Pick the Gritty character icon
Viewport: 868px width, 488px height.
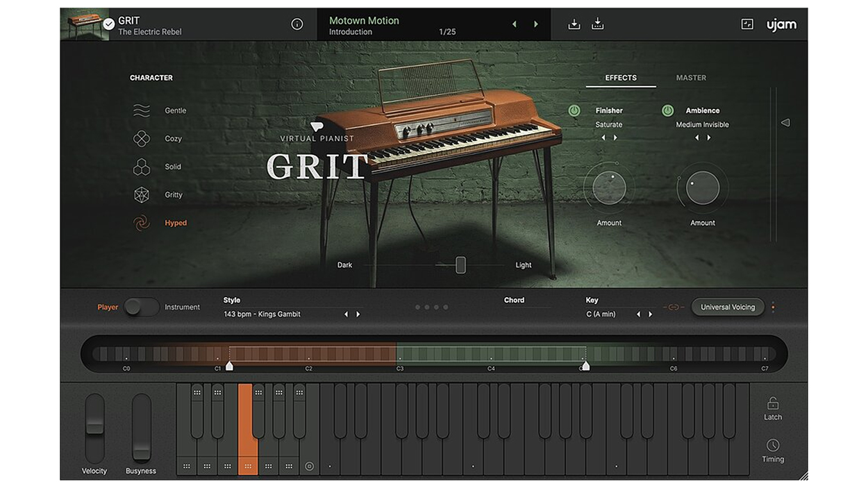[x=142, y=195]
